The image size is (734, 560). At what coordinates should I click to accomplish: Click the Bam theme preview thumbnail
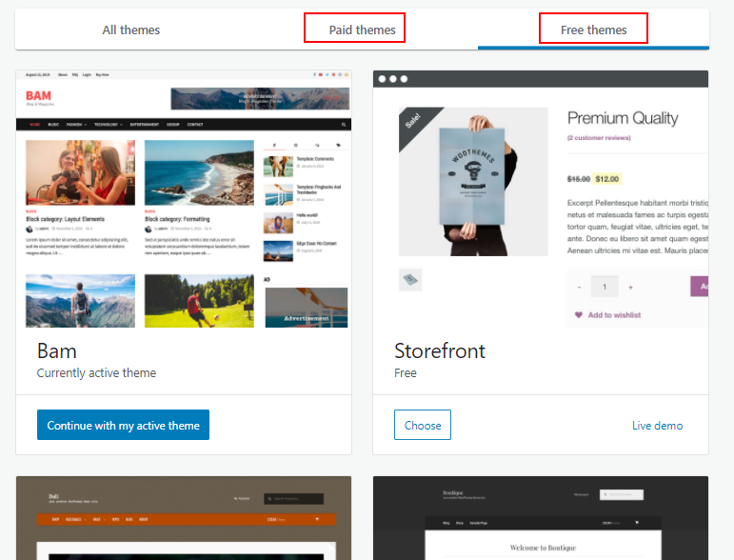[184, 200]
